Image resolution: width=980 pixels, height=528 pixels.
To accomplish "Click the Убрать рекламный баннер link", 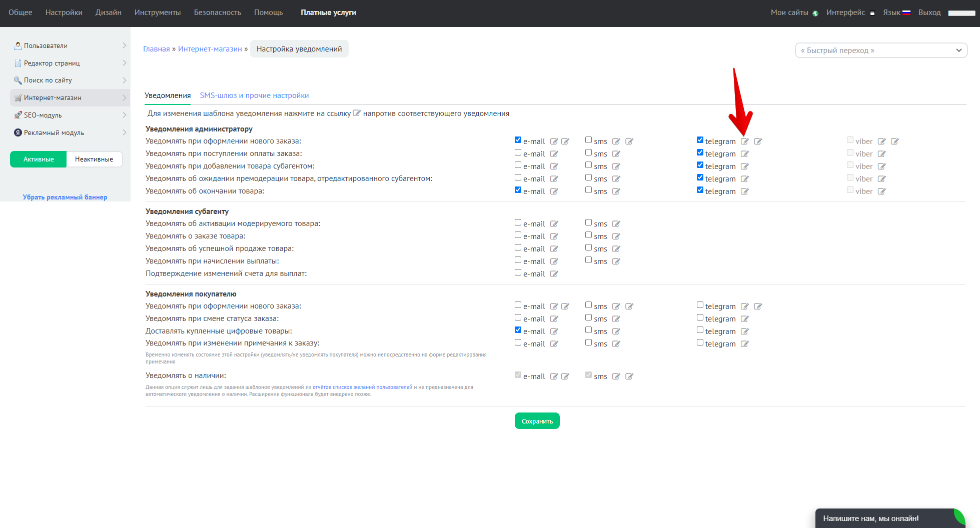I will (x=65, y=197).
